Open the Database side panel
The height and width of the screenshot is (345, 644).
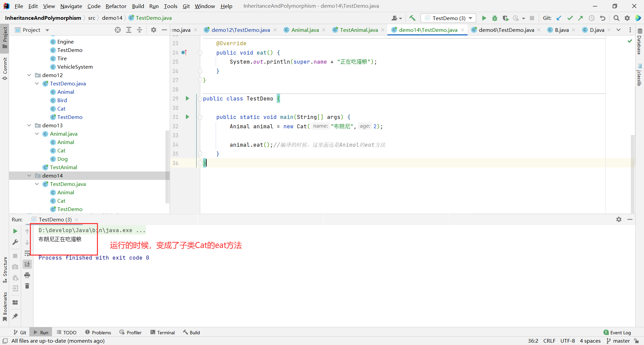(639, 42)
